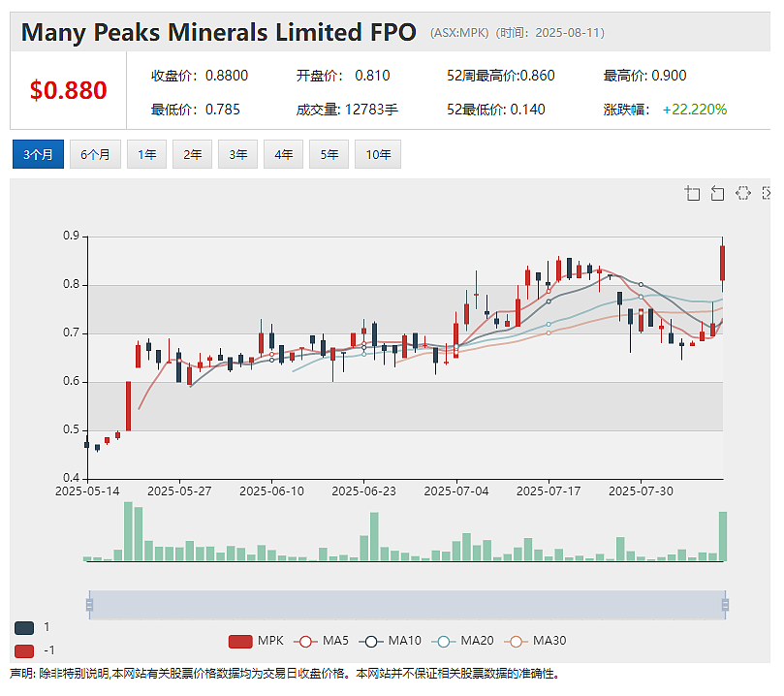The width and height of the screenshot is (784, 696).
Task: Activate the area zoom tool icon
Action: coord(693,193)
